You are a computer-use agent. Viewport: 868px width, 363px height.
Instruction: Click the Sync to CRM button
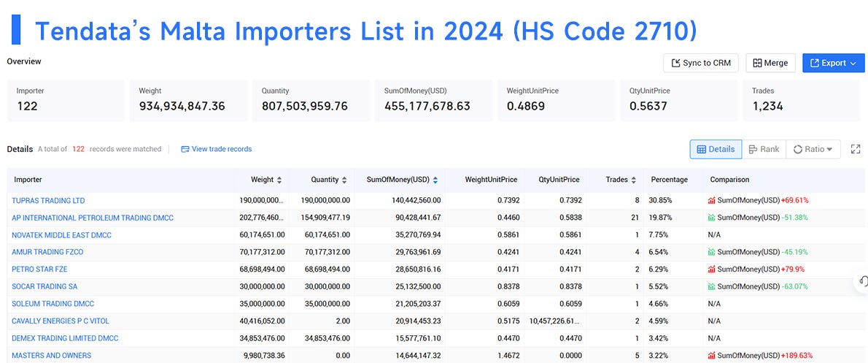tap(701, 64)
